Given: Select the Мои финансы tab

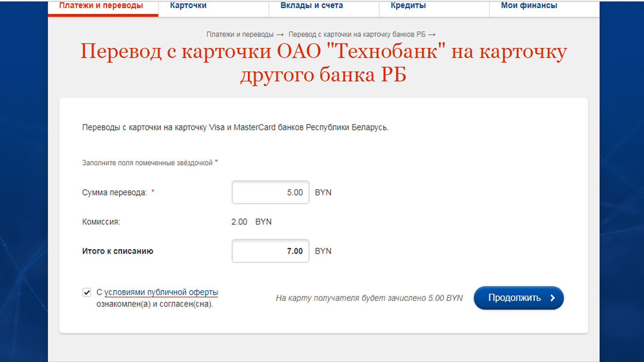Looking at the screenshot, I should coord(529,6).
